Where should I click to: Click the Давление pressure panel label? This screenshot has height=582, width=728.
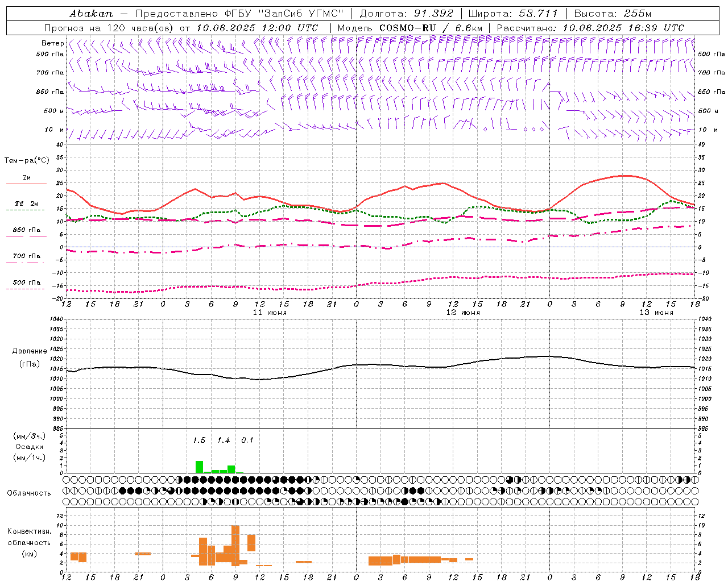click(30, 351)
